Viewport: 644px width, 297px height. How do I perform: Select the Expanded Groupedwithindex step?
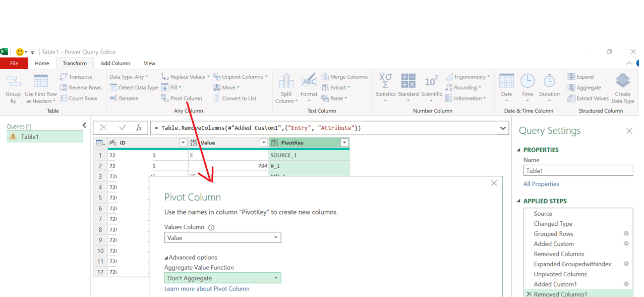coord(572,264)
